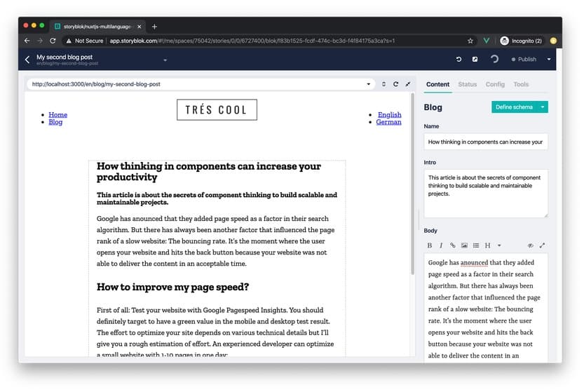Click the Define schema button

click(x=514, y=107)
